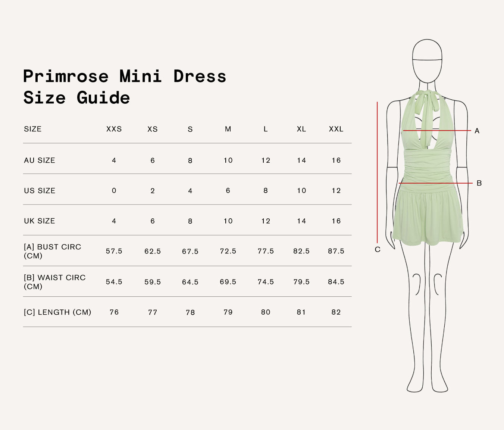
Task: Select the S size column header
Action: pos(190,129)
